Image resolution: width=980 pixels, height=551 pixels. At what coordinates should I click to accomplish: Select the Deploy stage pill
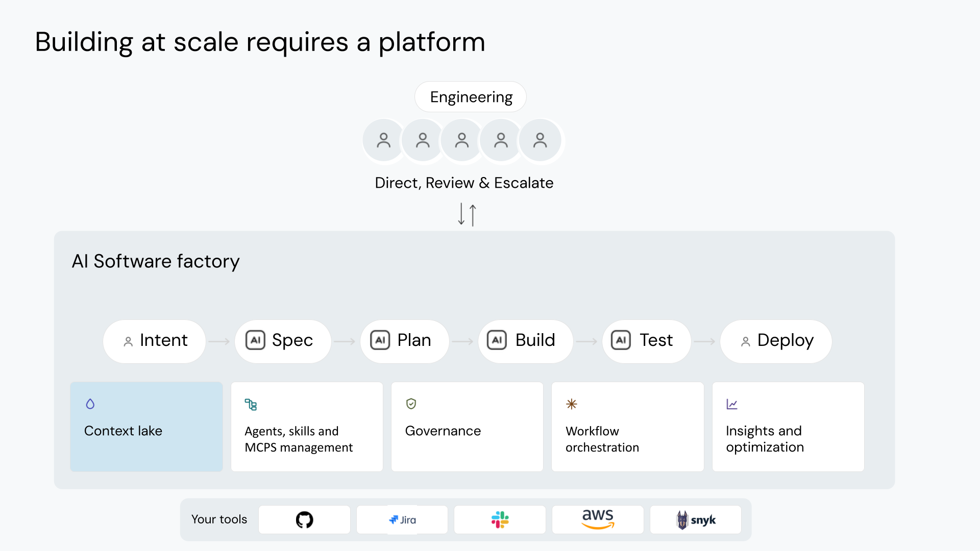pyautogui.click(x=776, y=341)
